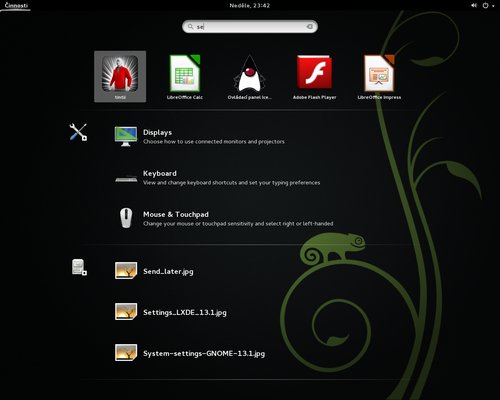Open the tintii application icon
The width and height of the screenshot is (500, 400).
point(120,76)
